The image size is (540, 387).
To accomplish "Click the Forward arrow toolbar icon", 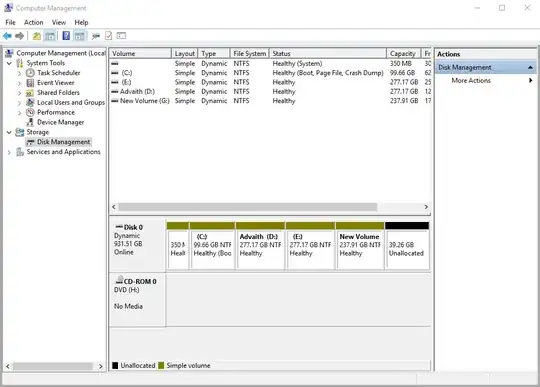I will click(20, 36).
